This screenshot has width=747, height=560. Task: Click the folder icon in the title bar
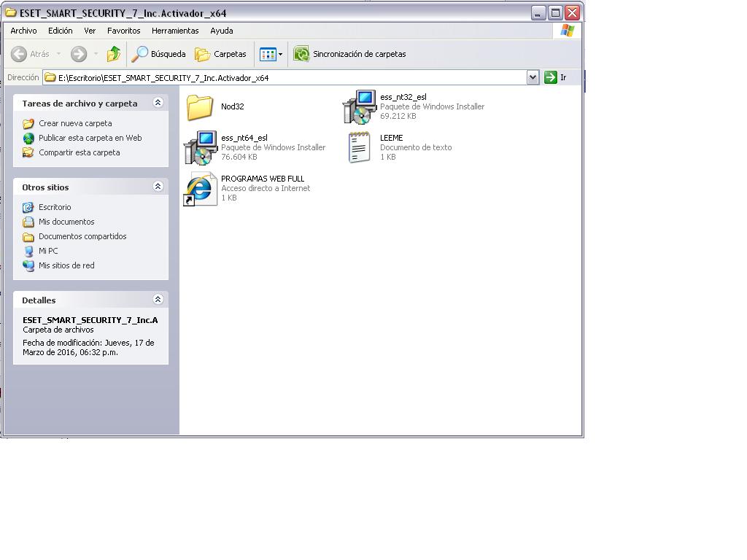[10, 13]
